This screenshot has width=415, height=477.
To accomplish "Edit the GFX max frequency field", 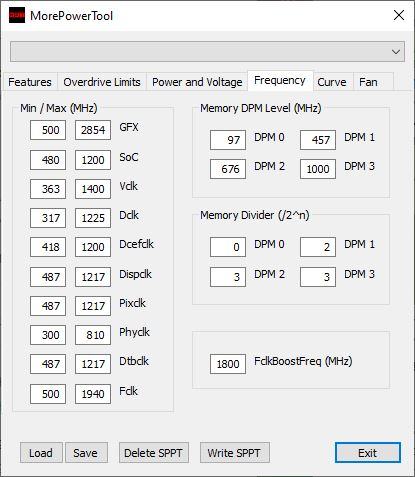I will tap(93, 130).
